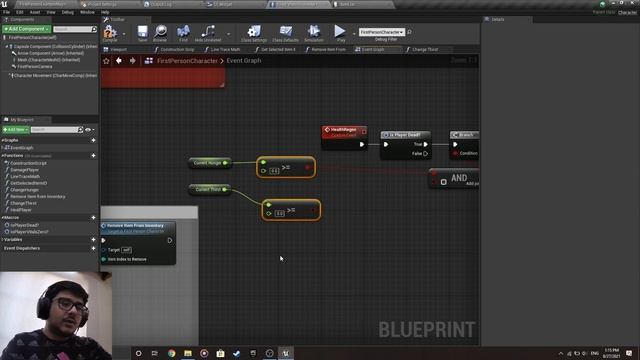The image size is (640, 360).
Task: Add a new graph with the plus icon
Action: (x=93, y=140)
